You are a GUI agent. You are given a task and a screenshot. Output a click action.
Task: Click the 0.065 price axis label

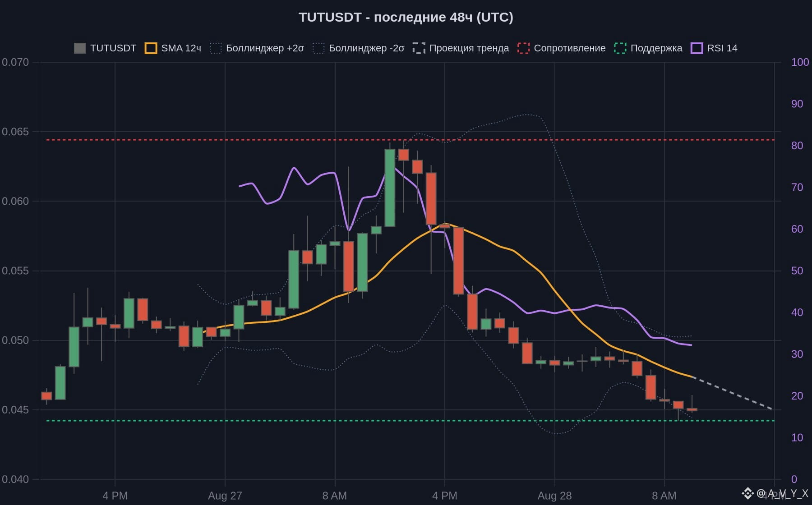[x=15, y=132]
